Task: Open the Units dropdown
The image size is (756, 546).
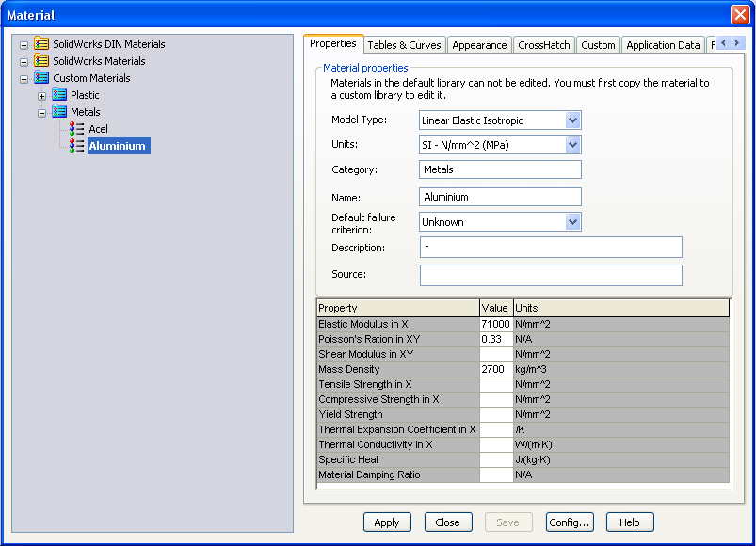Action: [x=572, y=145]
